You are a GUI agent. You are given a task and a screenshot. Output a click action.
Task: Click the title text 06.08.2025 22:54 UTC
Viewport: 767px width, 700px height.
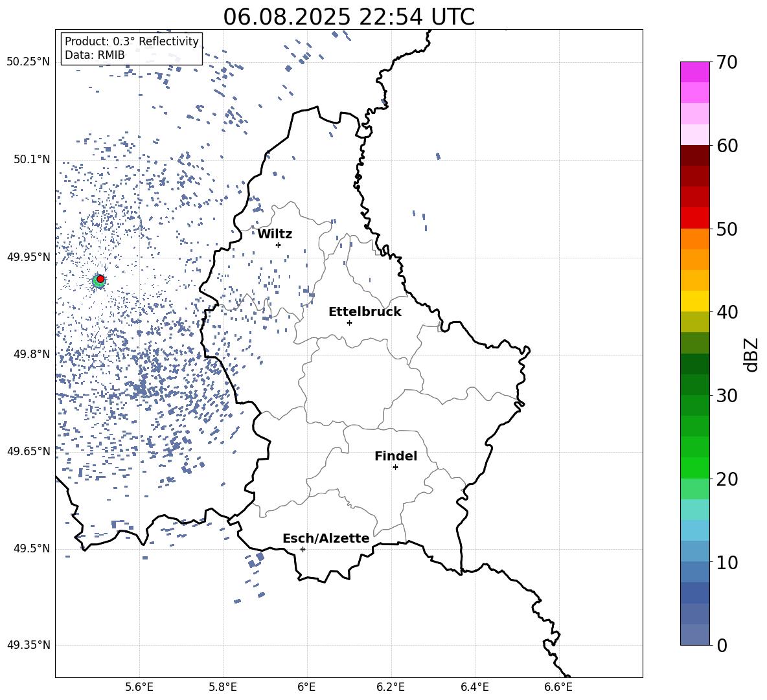(x=349, y=17)
